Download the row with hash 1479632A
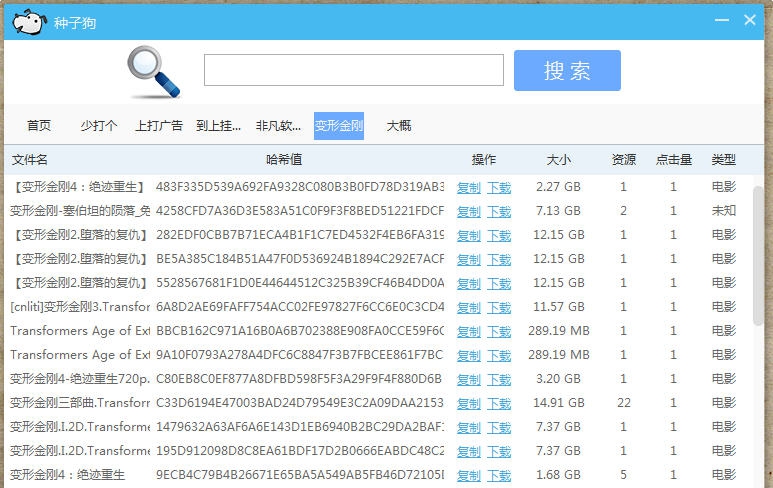The width and height of the screenshot is (773, 488). pos(499,427)
